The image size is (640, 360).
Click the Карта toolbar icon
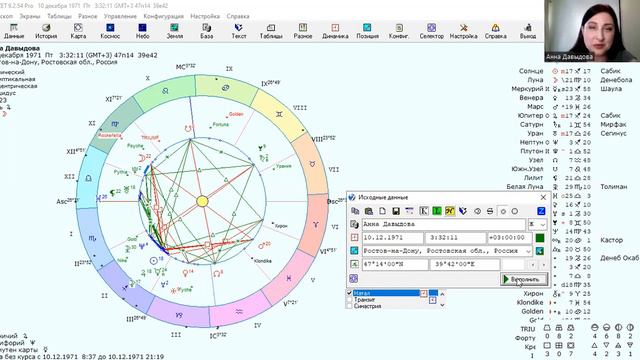point(78,31)
